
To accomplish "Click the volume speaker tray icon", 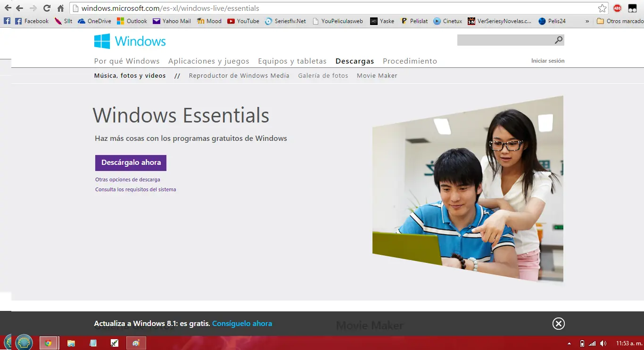I will click(x=603, y=343).
